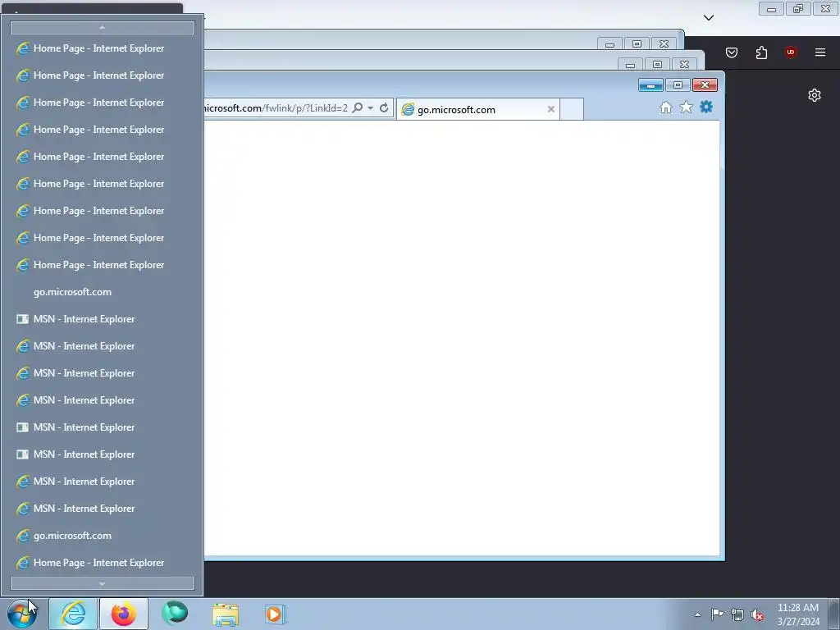Minimize the Firefox window
840x630 pixels.
pos(771,9)
